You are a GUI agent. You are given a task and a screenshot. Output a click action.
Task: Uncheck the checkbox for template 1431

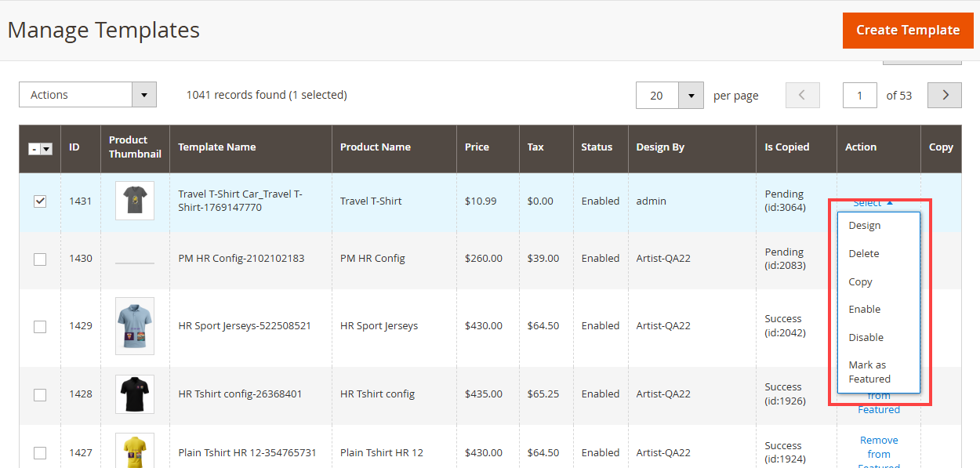click(x=40, y=201)
